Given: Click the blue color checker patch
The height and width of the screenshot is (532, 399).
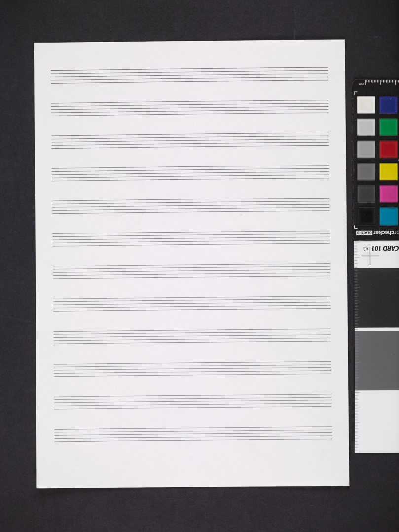Looking at the screenshot, I should [x=388, y=105].
